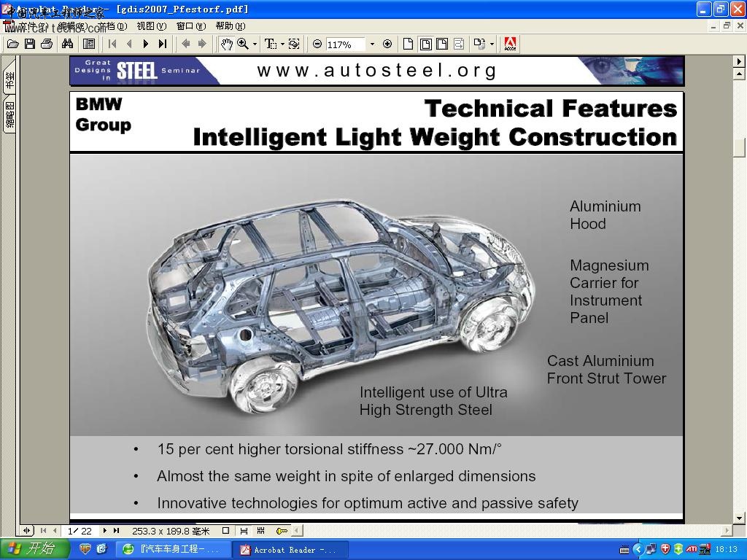
Task: Go to last page in status bar
Action: pyautogui.click(x=116, y=531)
